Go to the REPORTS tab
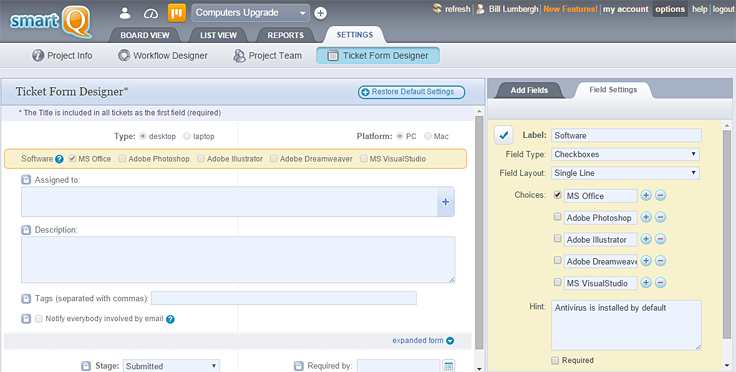The height and width of the screenshot is (372, 736). pos(285,35)
